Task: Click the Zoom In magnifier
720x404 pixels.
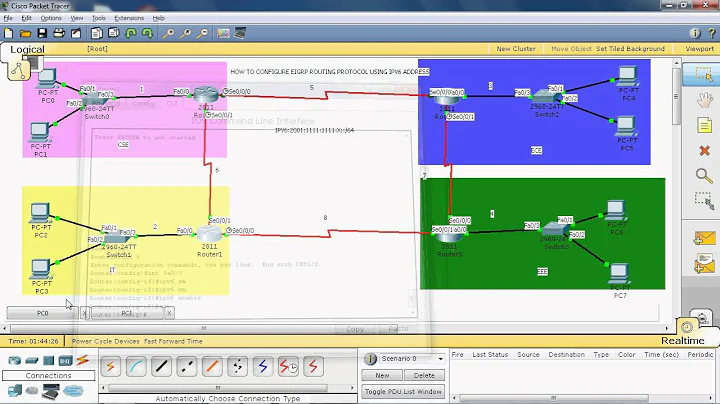Action: (x=169, y=33)
